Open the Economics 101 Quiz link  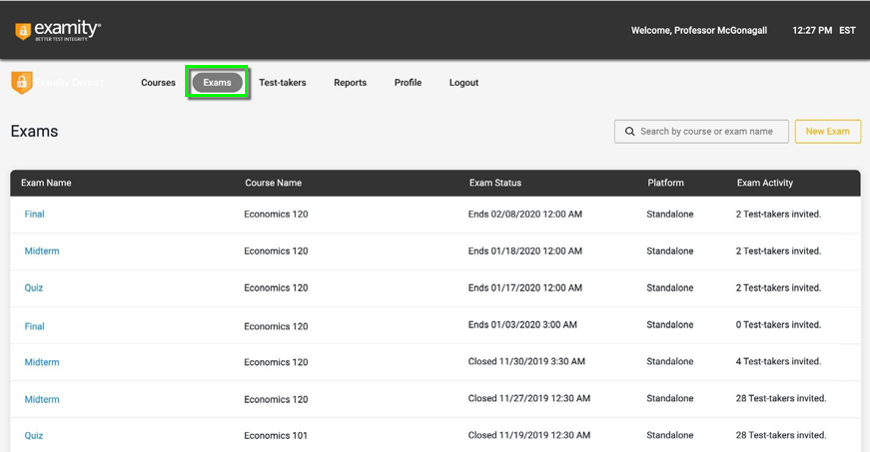click(34, 436)
